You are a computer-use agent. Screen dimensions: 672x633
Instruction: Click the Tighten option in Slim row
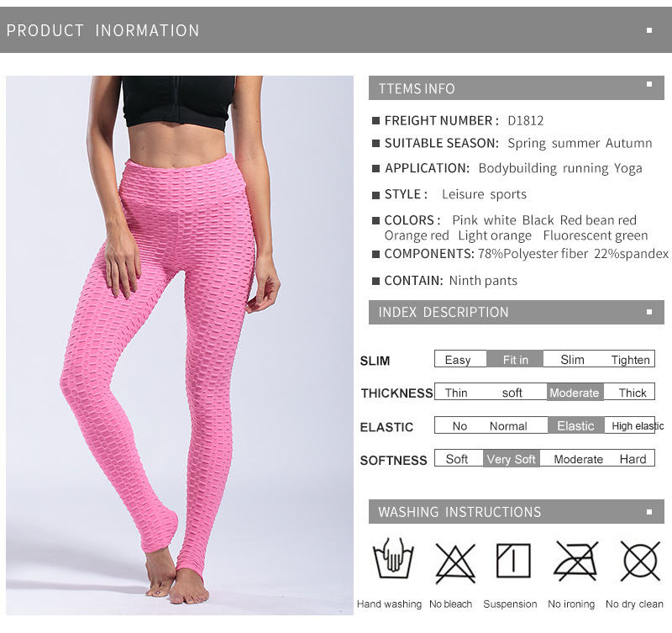point(631,360)
